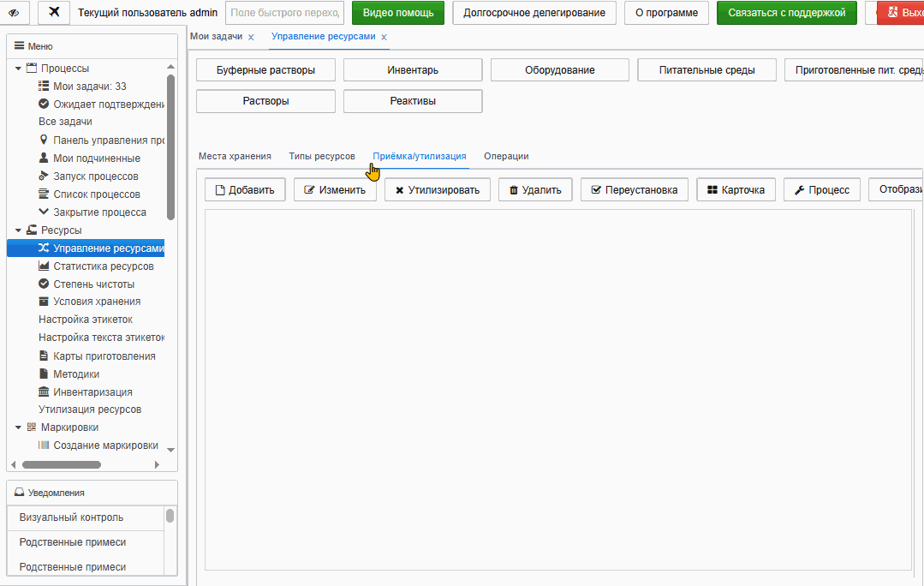The width and height of the screenshot is (924, 586).
Task: Click the Удалить trash button
Action: point(535,190)
